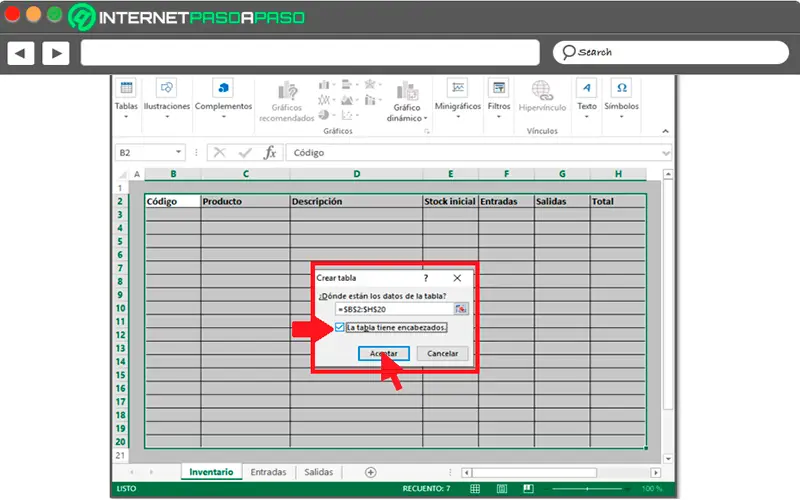
Task: Open the Filtros menu
Action: pos(498,99)
